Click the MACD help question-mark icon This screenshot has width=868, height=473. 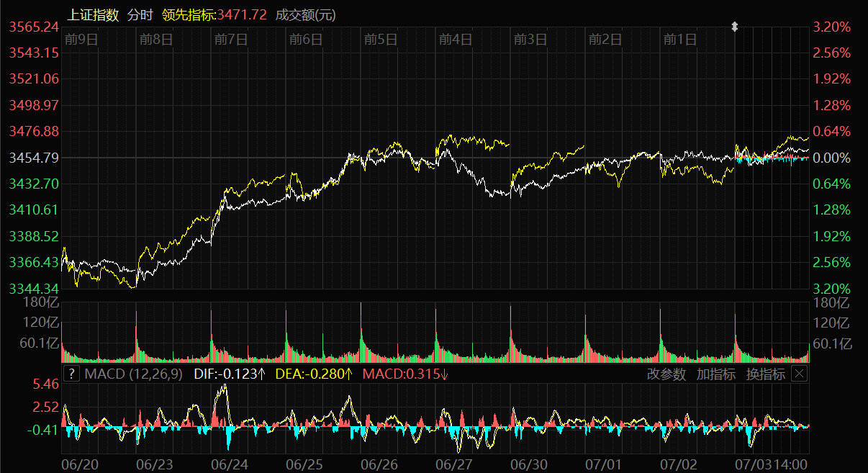click(x=71, y=374)
